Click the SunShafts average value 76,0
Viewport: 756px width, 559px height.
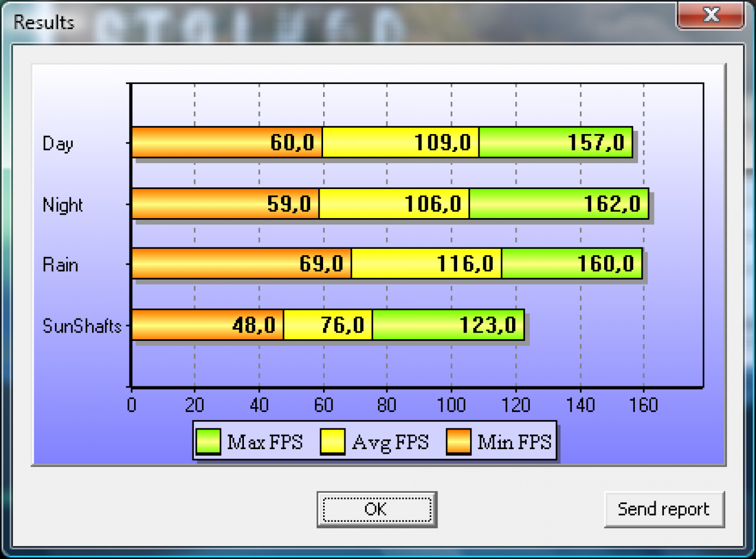pos(343,325)
